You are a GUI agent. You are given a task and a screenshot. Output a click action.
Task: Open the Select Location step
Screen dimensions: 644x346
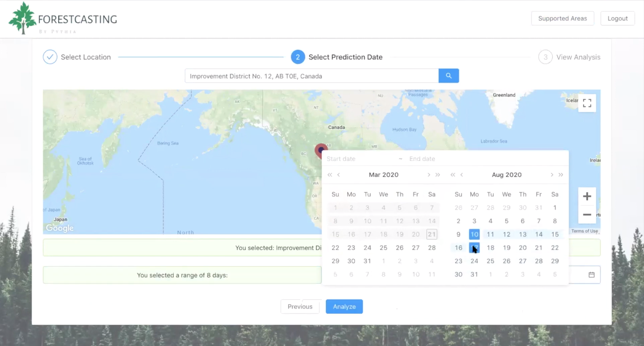pos(77,57)
